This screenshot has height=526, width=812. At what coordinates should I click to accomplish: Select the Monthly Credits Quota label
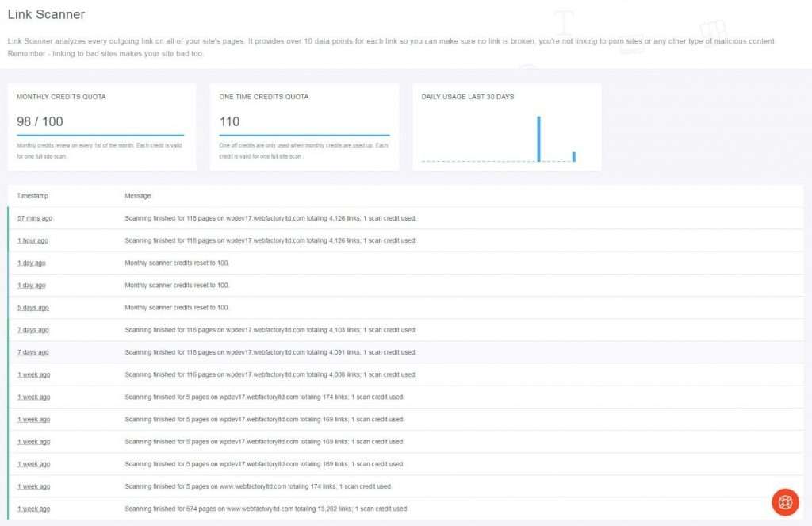61,97
